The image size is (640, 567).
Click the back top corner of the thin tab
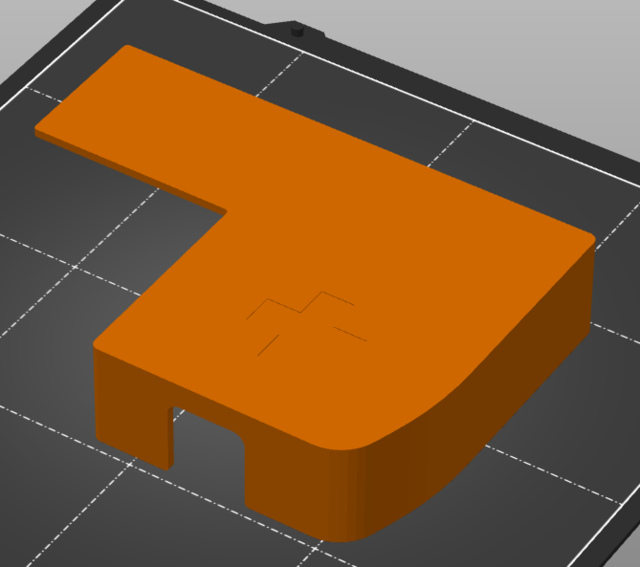(x=125, y=47)
